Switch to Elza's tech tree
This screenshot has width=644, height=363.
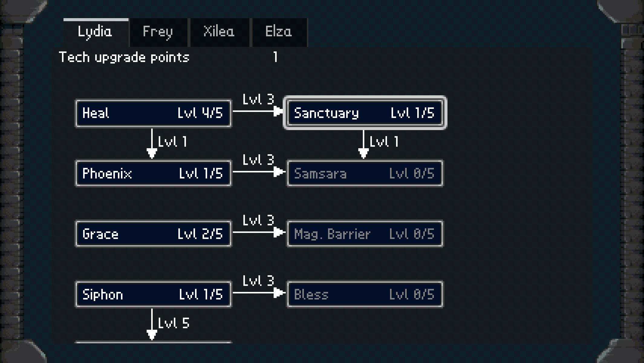(279, 32)
